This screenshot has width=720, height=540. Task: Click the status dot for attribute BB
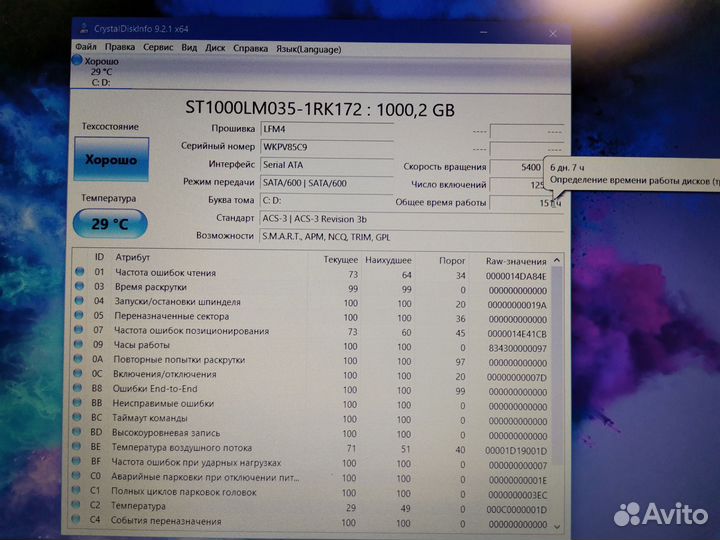(x=77, y=403)
